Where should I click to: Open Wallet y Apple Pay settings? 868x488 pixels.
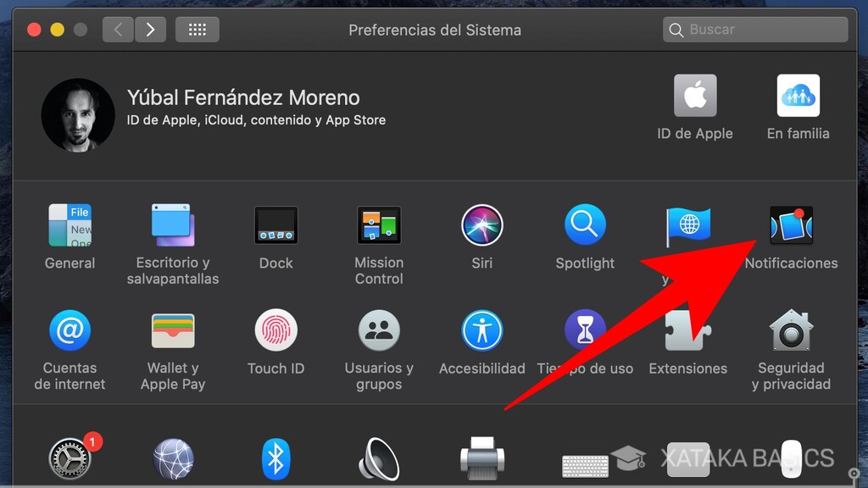pyautogui.click(x=172, y=331)
